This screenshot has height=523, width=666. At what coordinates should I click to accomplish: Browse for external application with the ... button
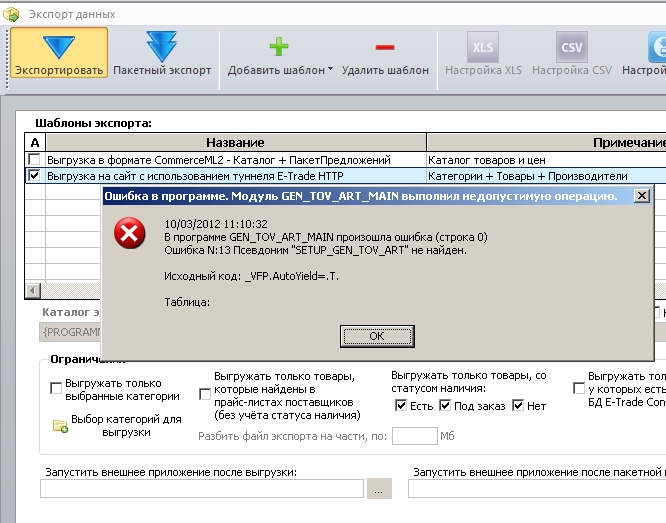coord(379,489)
